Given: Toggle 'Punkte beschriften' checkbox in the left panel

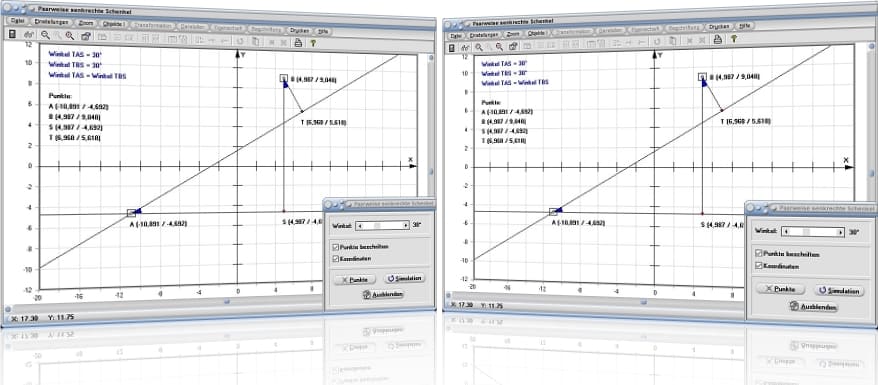Looking at the screenshot, I should coord(335,247).
